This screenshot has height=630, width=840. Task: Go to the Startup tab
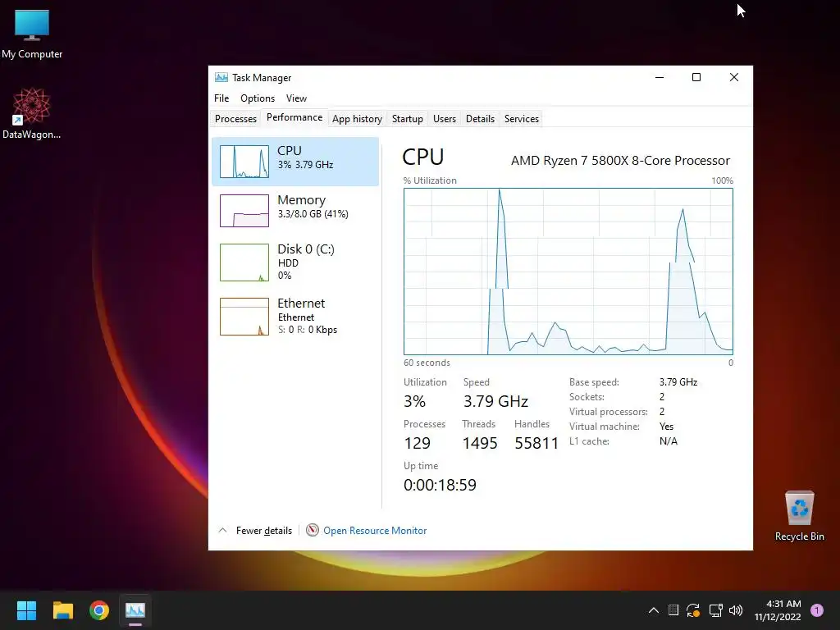coord(407,118)
